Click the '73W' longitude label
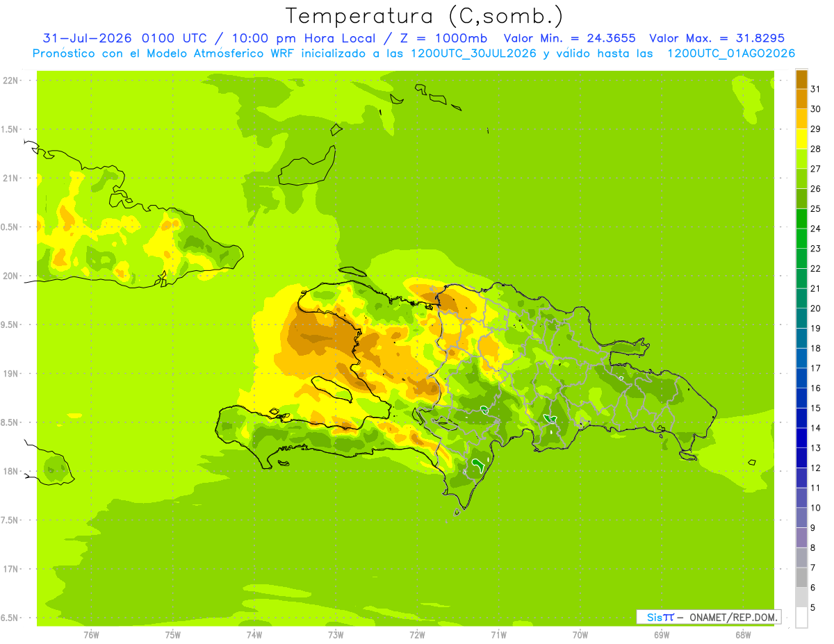This screenshot has height=644, width=834. 336,635
